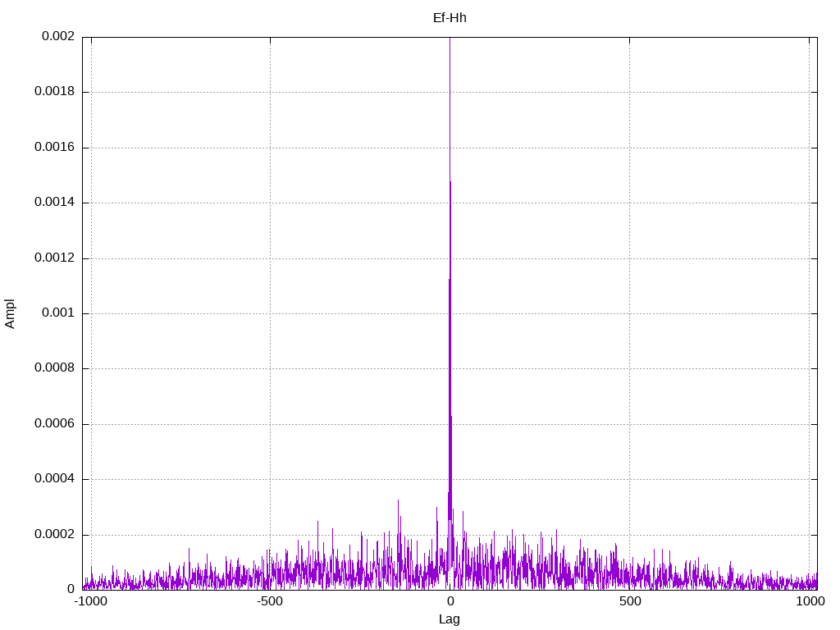Click the 0.0014 y-axis tick label
Screen dimensions: 840x630
tap(54, 203)
